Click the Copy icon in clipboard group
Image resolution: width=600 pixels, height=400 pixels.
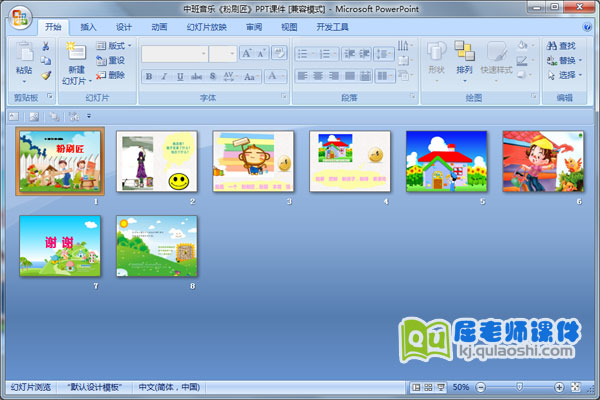(x=46, y=60)
